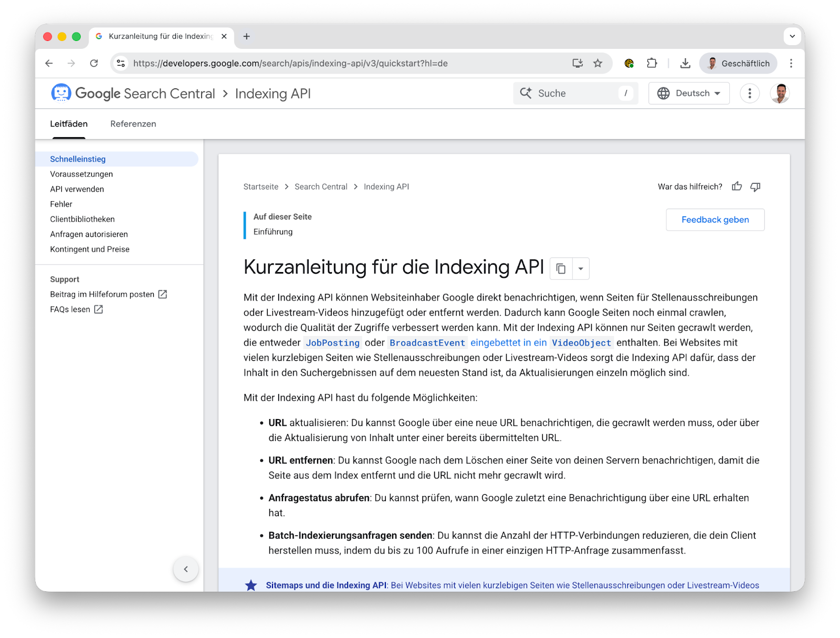Open a new browser tab

click(247, 36)
